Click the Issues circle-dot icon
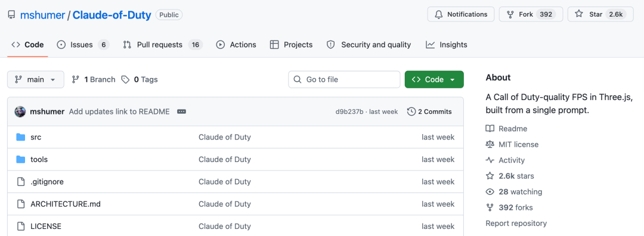Image resolution: width=644 pixels, height=236 pixels. click(61, 45)
